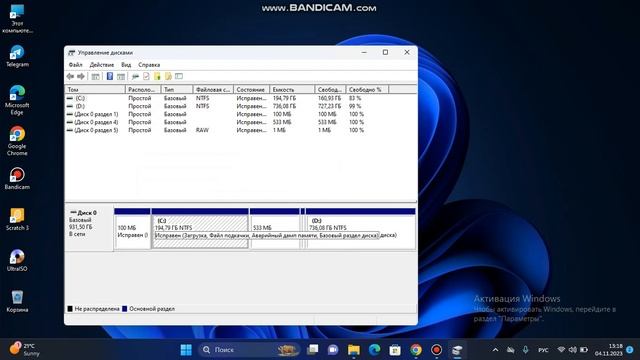This screenshot has width=640, height=360.
Task: Select the Microsoft Edge desktop icon
Action: pyautogui.click(x=17, y=100)
